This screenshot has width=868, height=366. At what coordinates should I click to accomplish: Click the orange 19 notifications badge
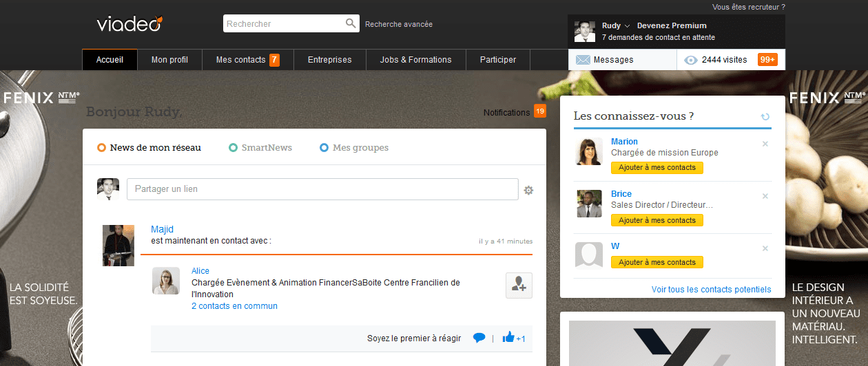(x=540, y=111)
